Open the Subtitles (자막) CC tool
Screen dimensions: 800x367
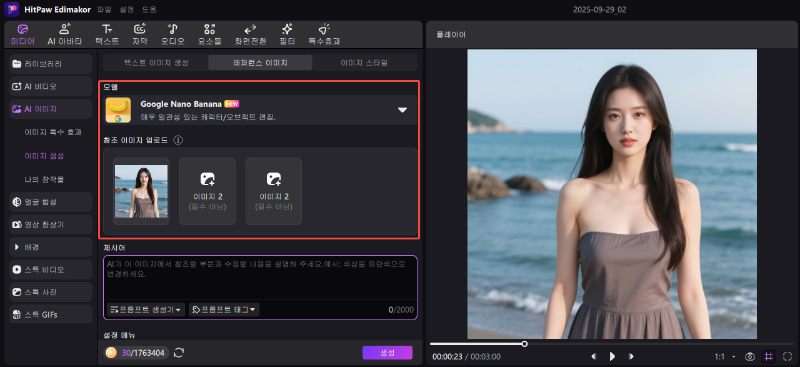(140, 35)
